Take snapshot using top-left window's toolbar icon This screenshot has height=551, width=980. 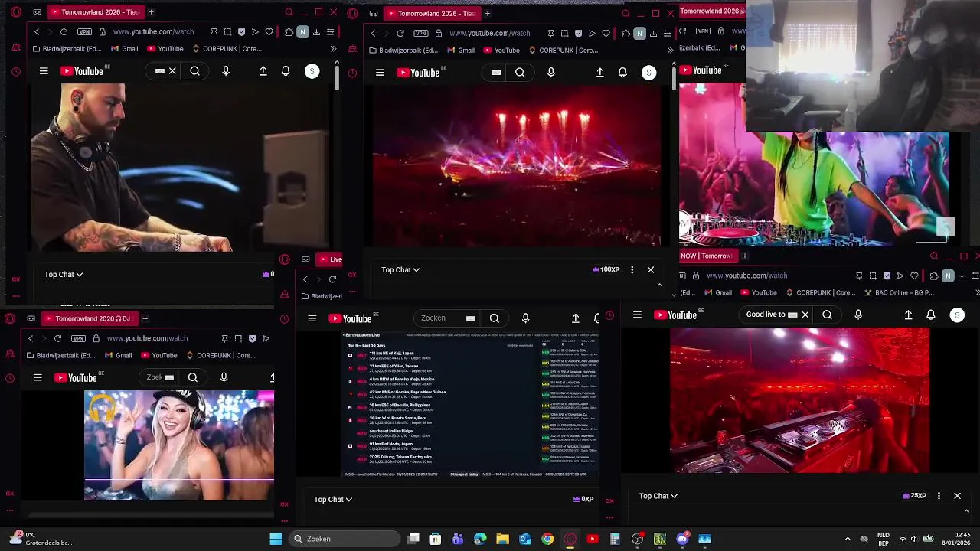[227, 32]
